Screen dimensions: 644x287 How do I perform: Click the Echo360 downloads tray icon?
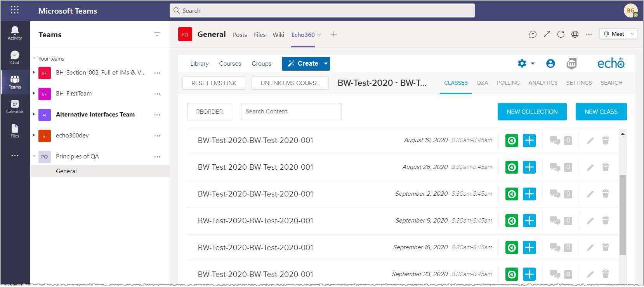tap(571, 63)
